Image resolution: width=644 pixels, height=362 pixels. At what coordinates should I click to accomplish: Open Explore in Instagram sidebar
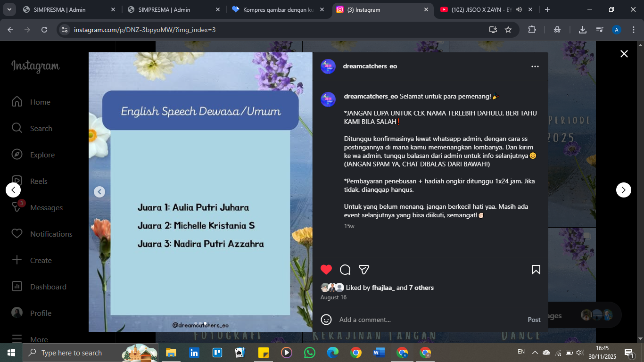42,155
